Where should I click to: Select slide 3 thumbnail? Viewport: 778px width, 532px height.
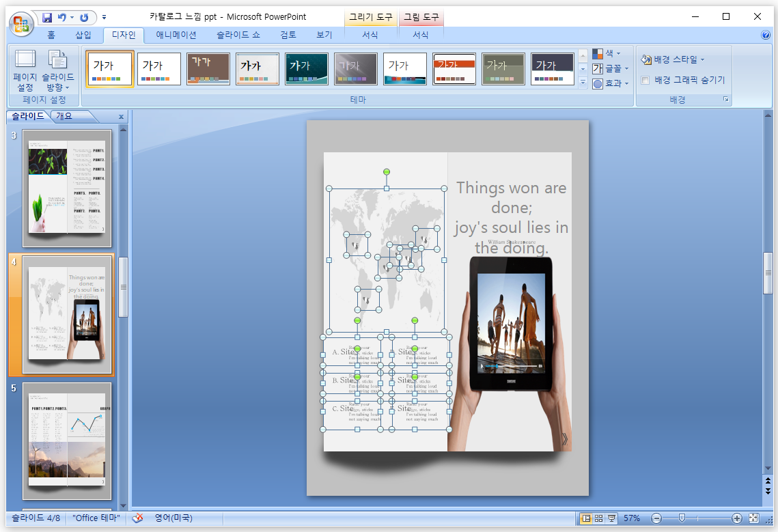point(67,188)
